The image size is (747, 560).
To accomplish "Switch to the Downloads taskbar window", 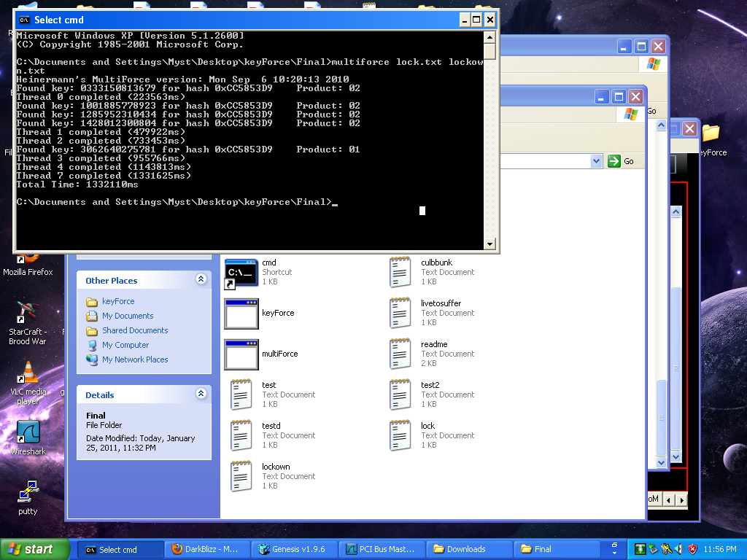I will tap(465, 549).
